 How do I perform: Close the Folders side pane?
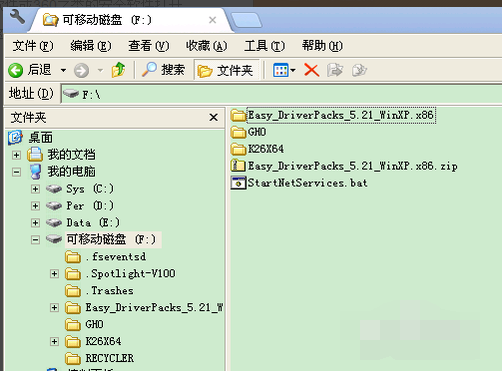pos(213,117)
